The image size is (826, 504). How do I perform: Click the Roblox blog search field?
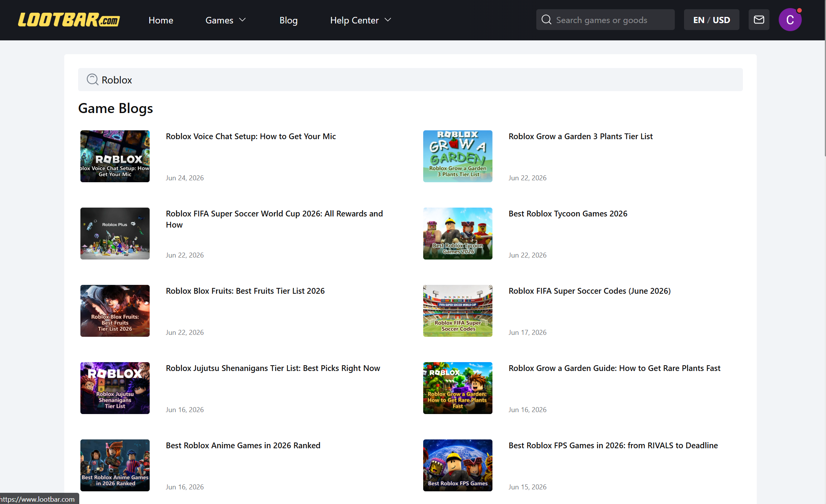pyautogui.click(x=410, y=80)
